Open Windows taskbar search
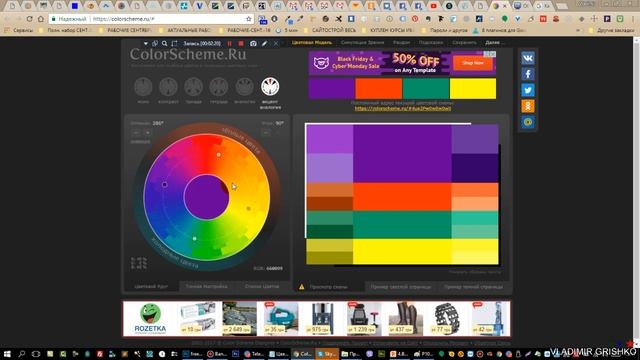The height and width of the screenshot is (360, 640). (x=21, y=354)
